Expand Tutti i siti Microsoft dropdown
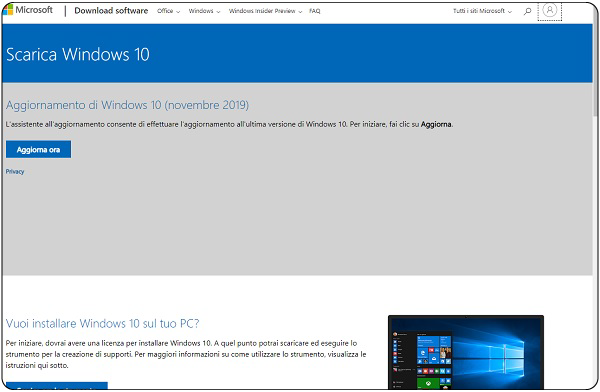The image size is (600, 392). click(482, 11)
